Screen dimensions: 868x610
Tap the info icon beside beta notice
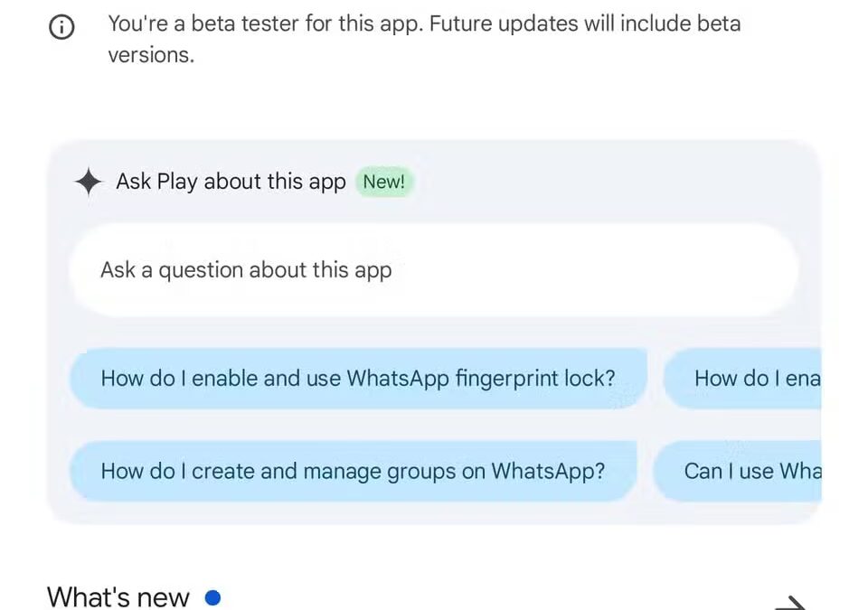[x=61, y=28]
